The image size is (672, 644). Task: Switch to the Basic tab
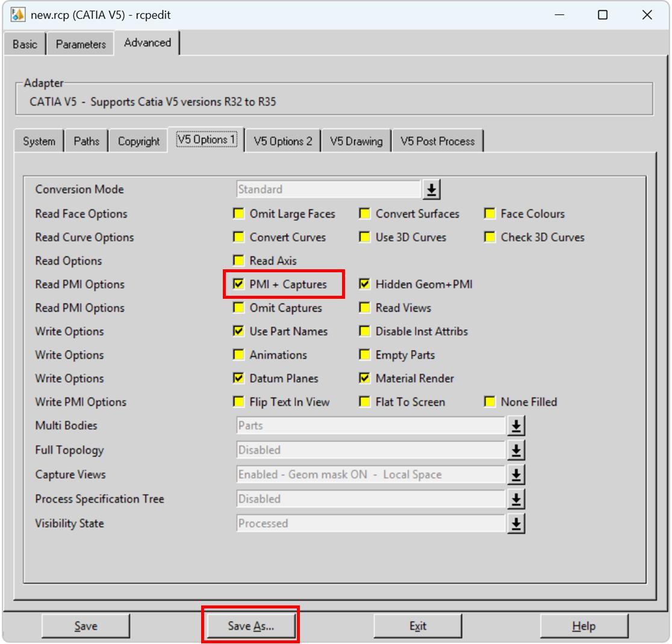(x=25, y=44)
